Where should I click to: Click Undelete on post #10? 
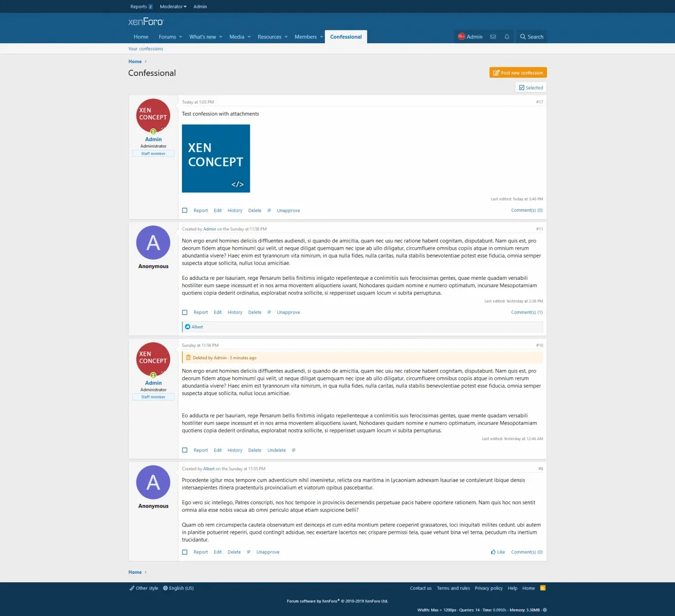(276, 451)
